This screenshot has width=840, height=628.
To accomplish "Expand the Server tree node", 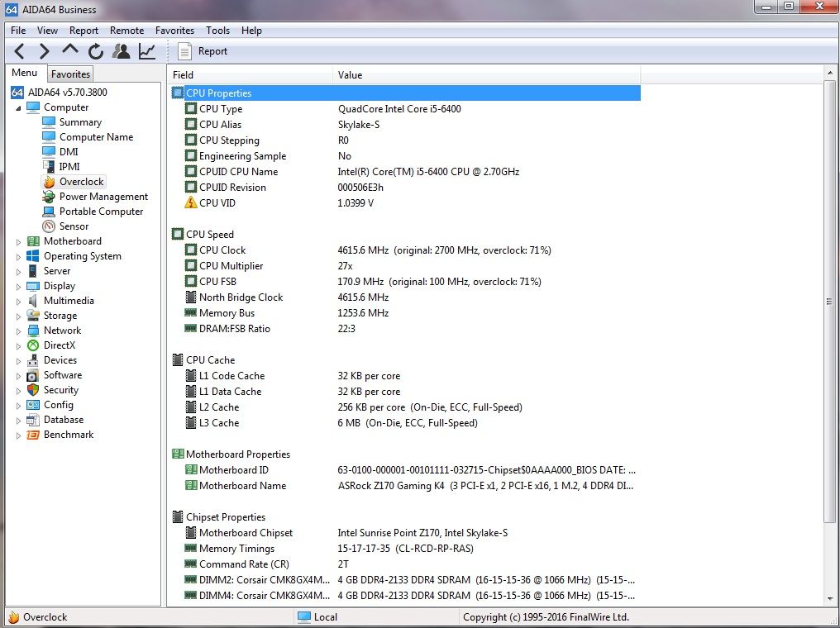I will [x=18, y=272].
